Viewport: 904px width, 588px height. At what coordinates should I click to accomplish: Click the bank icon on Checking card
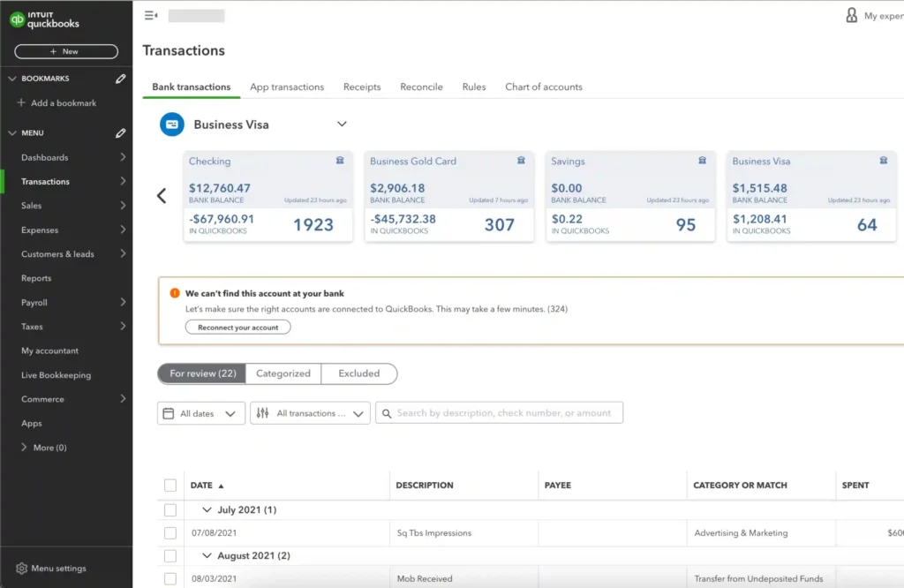click(x=340, y=161)
